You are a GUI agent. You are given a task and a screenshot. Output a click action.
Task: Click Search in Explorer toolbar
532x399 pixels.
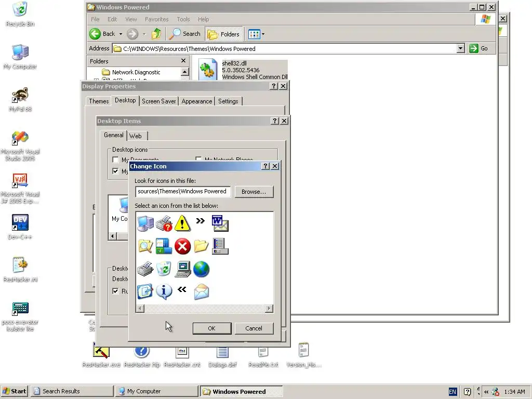click(185, 34)
